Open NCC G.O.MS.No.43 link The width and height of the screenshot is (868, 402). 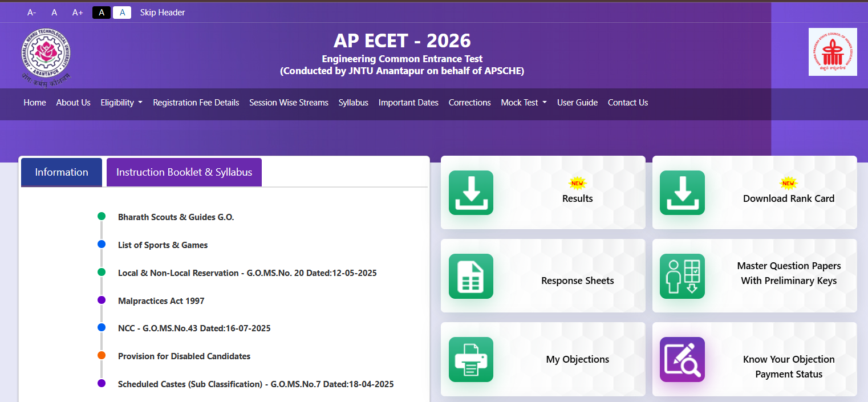coord(194,328)
